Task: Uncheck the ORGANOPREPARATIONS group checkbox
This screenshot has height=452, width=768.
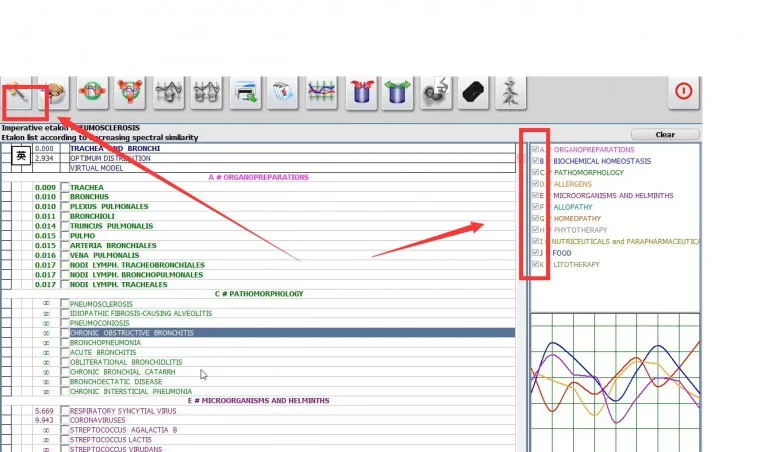Action: (x=535, y=149)
